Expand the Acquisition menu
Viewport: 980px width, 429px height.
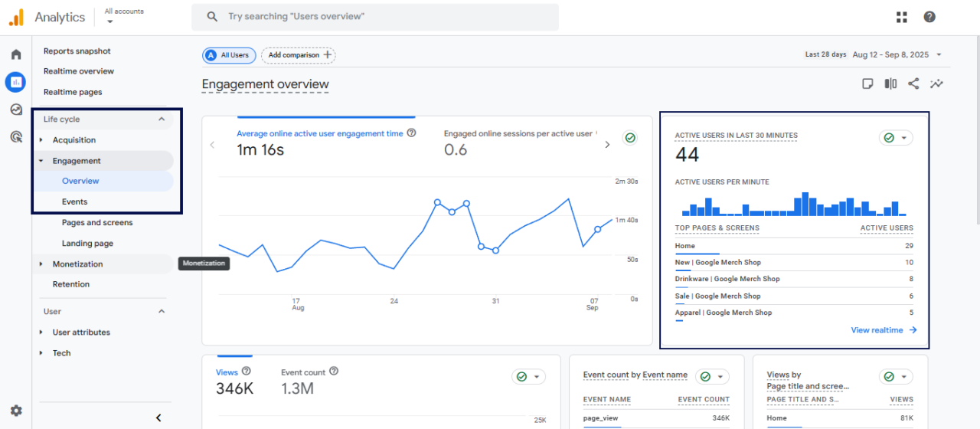(41, 140)
